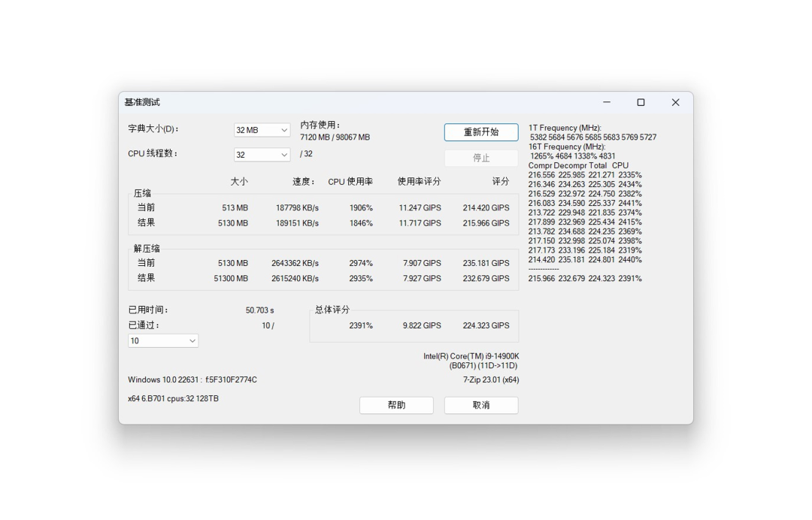Open the CPU thread count 32 dropdown
The image size is (812, 520).
click(262, 155)
